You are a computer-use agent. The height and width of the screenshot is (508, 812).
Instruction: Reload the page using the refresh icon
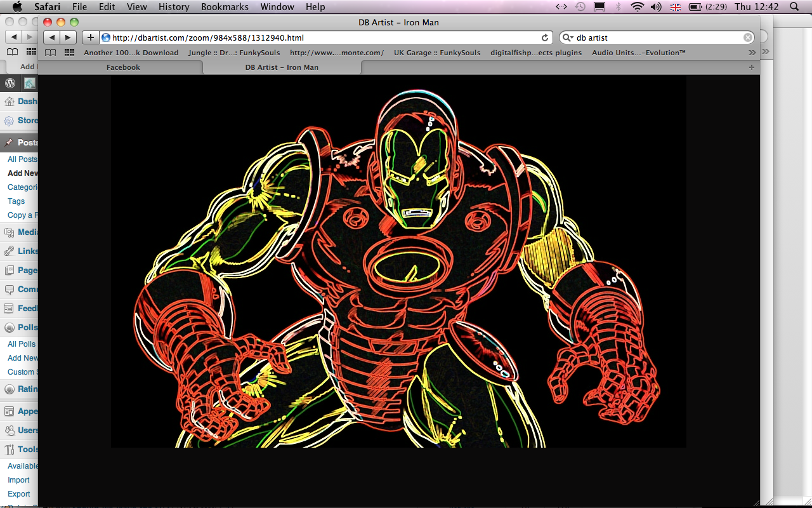[545, 37]
